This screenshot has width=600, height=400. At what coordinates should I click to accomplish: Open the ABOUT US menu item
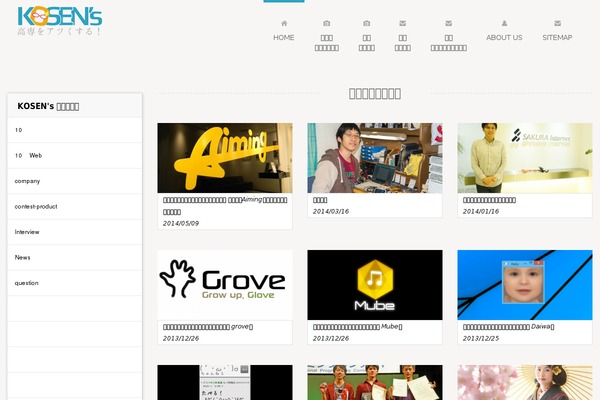tap(504, 38)
